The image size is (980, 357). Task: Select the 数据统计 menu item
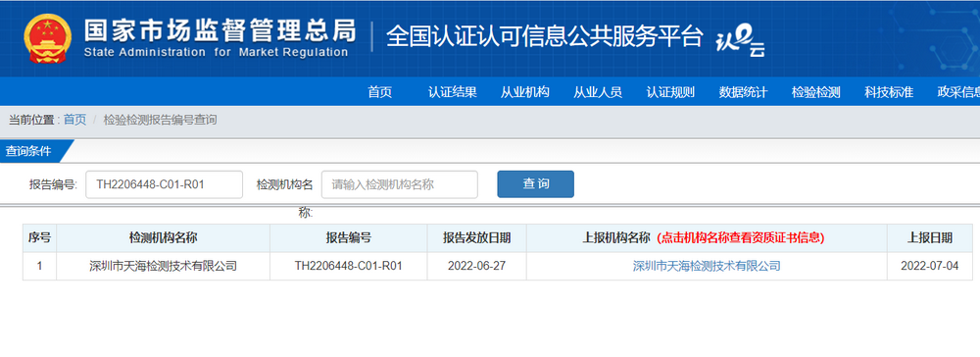point(743,92)
